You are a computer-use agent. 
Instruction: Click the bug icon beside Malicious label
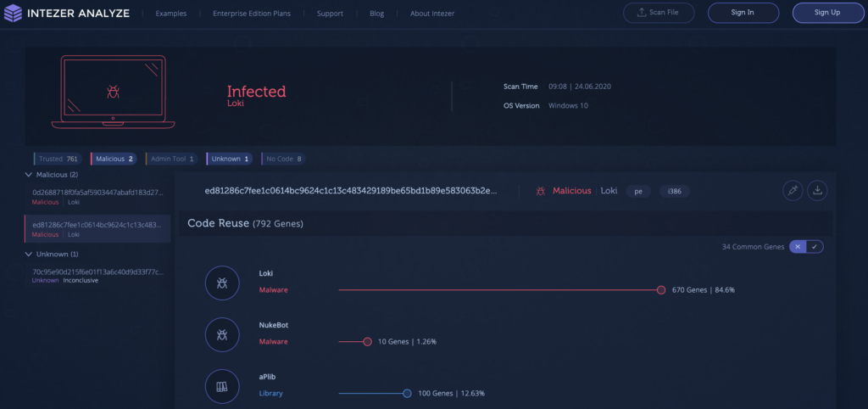(x=541, y=191)
